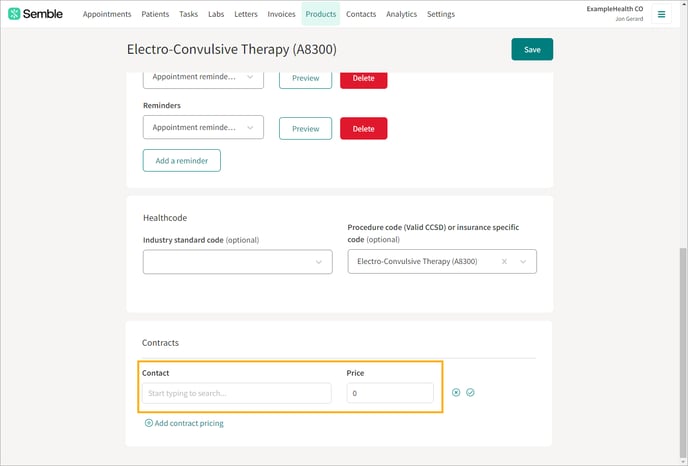The image size is (688, 466).
Task: Click the Semble logo icon
Action: [14, 14]
